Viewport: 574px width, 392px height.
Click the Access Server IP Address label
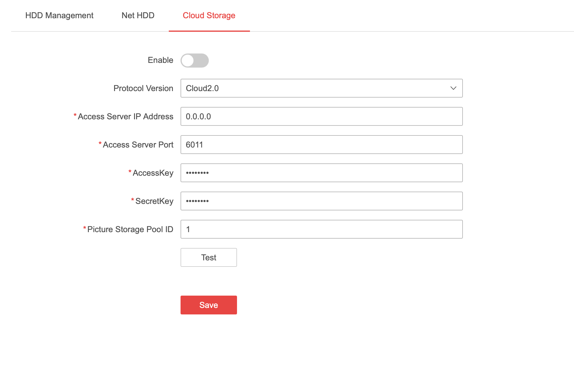pos(125,117)
